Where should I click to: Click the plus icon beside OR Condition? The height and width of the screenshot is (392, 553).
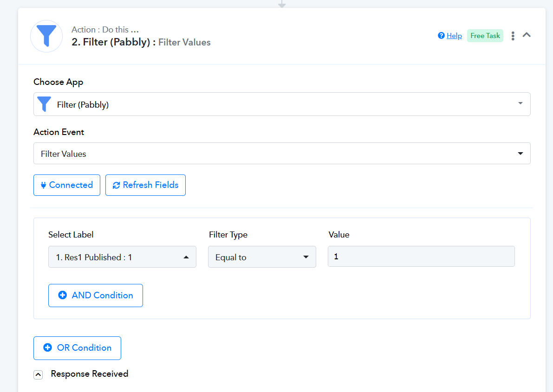47,348
